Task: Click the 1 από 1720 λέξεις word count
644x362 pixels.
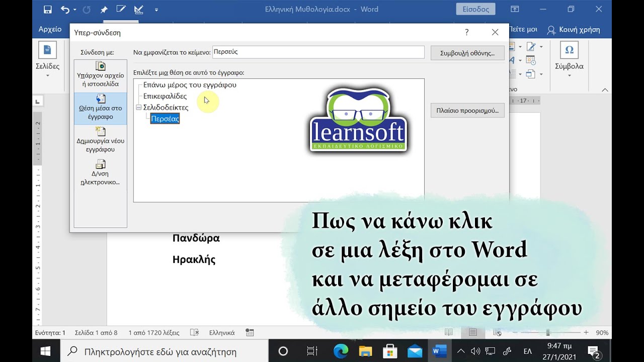Action: 154,333
